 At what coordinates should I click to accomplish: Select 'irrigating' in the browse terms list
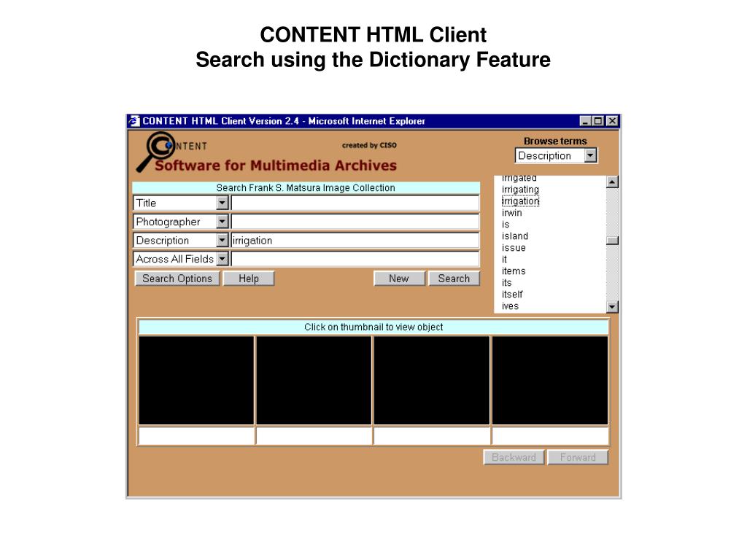click(520, 190)
